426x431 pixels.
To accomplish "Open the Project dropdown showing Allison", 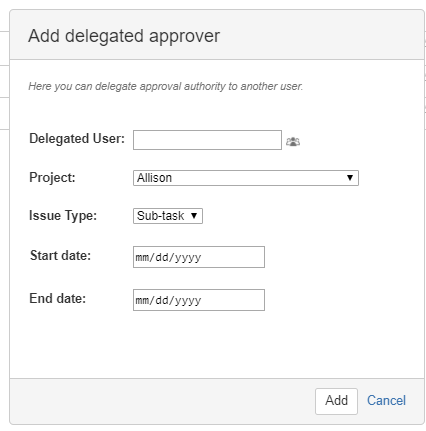I will coord(246,178).
